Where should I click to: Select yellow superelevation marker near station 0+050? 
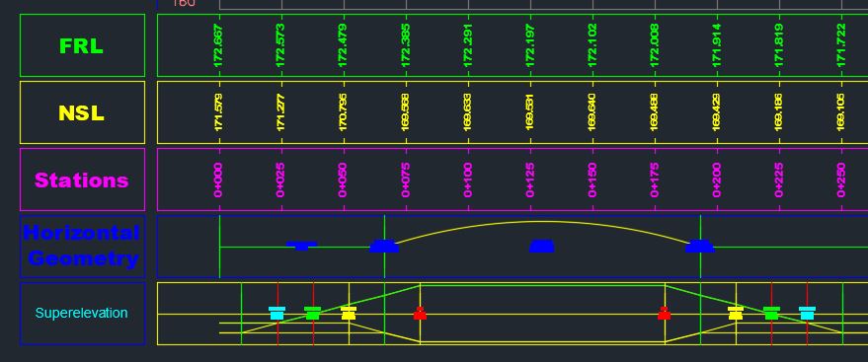[349, 314]
